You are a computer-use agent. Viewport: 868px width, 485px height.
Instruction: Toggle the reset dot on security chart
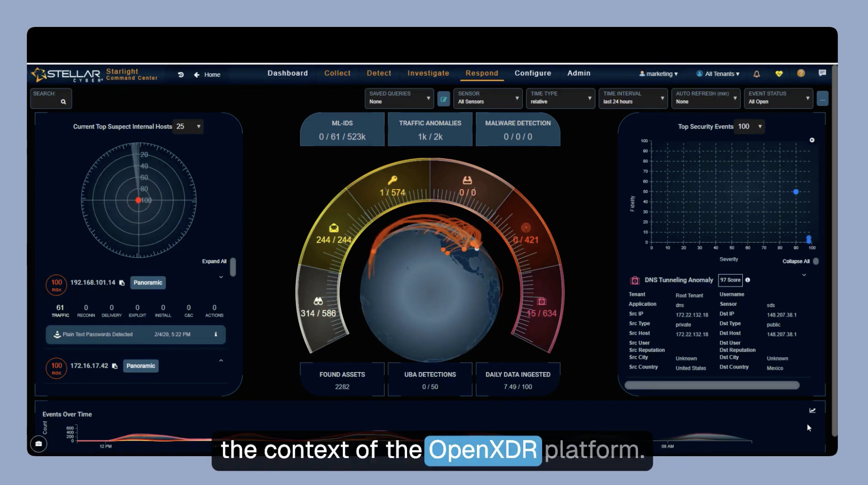tap(812, 140)
